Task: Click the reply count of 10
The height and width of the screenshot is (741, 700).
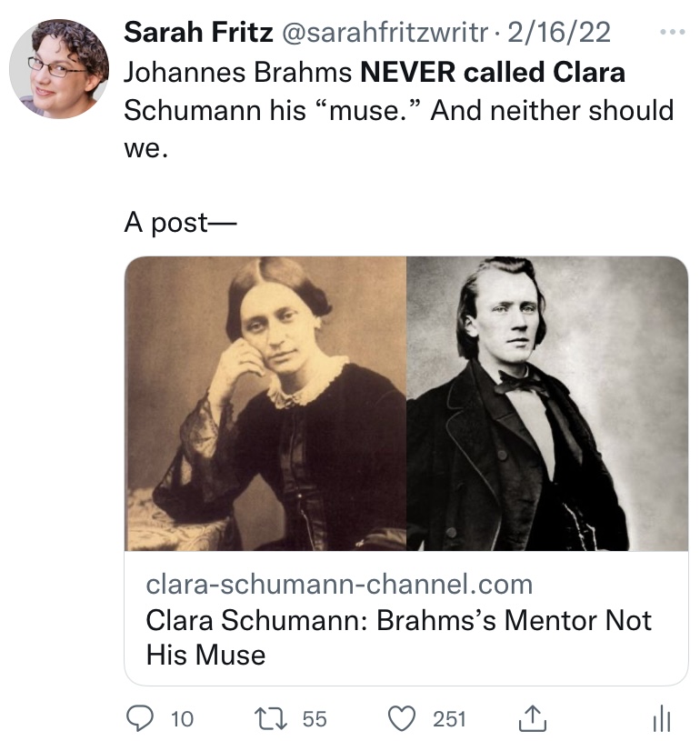Action: click(182, 719)
